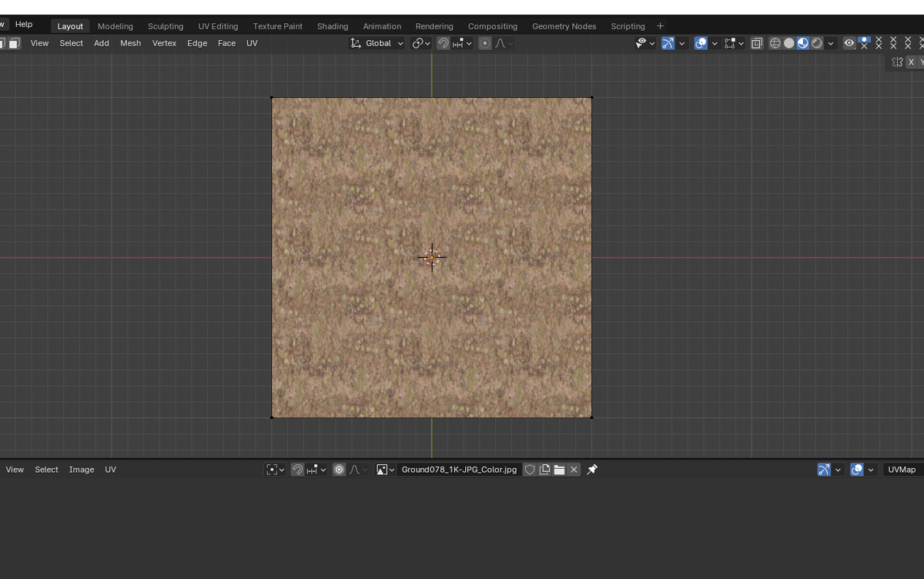Toggle snapping magnet in 3D viewport header
924x579 pixels.
click(444, 43)
